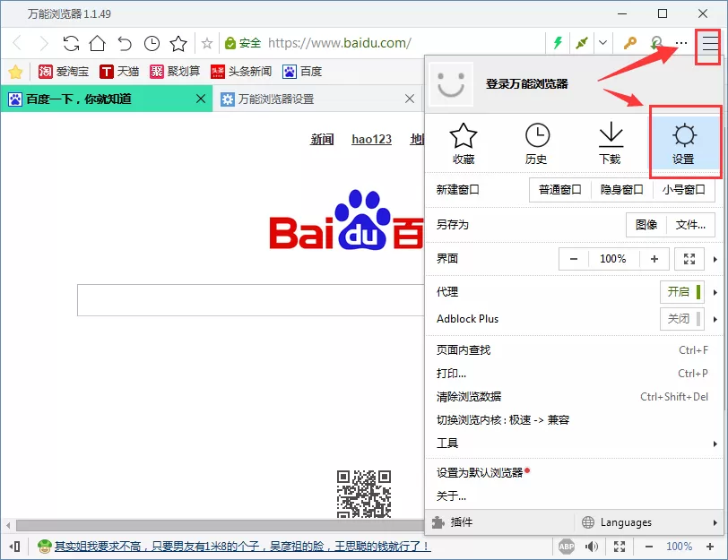Open 爱淘宝 bookmark
Screen dimensions: 728x560
point(63,72)
